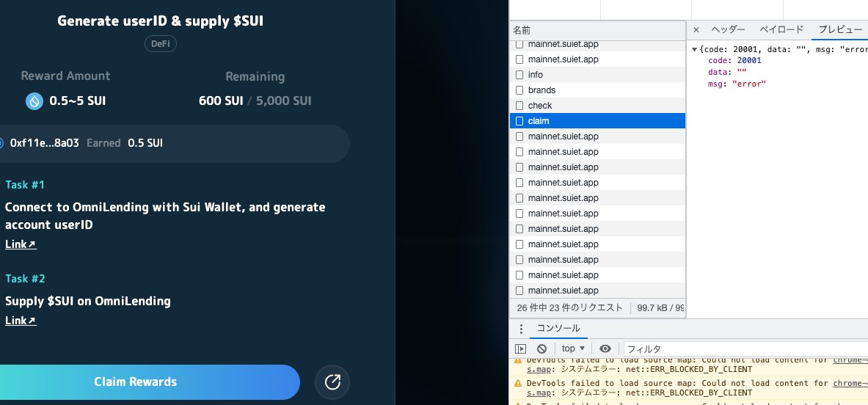Open the Link under Task #1
Viewport: 868px width, 405px height.
[21, 244]
